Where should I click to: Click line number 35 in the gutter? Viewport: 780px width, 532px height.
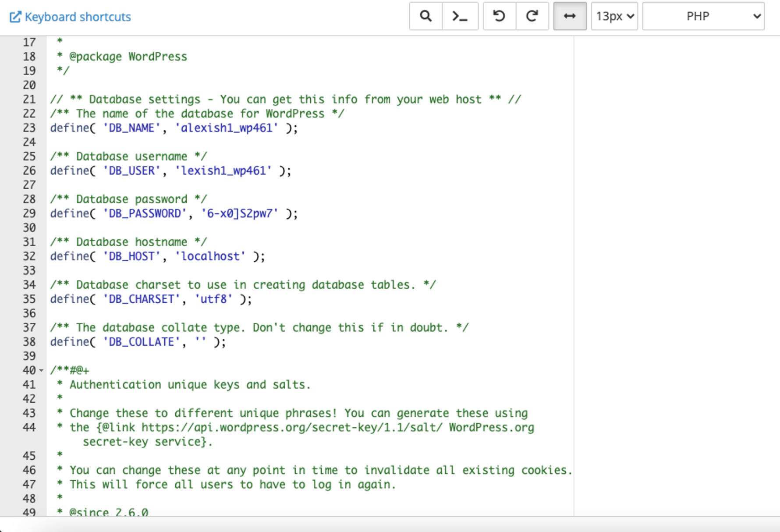[x=29, y=299]
